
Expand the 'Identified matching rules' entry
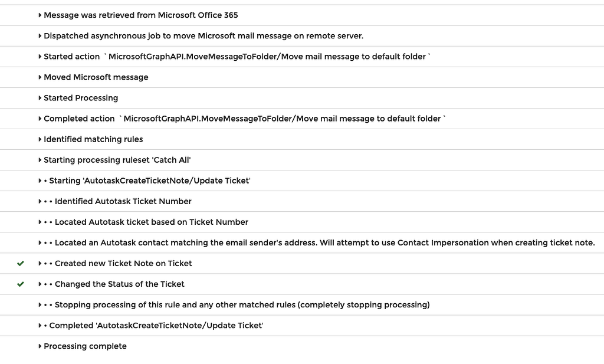click(40, 139)
